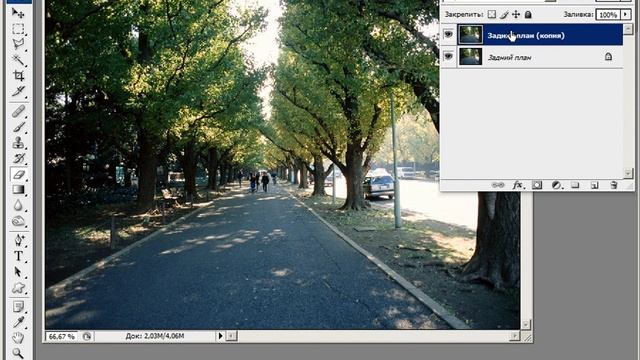Select the Hand tool
Viewport: 640px width, 360px height.
(18, 338)
